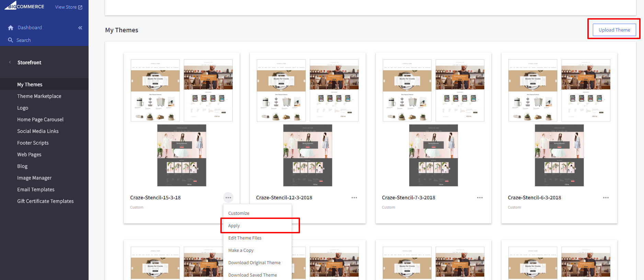The width and height of the screenshot is (644, 280).
Task: Open Social Media Links
Action: coord(38,131)
